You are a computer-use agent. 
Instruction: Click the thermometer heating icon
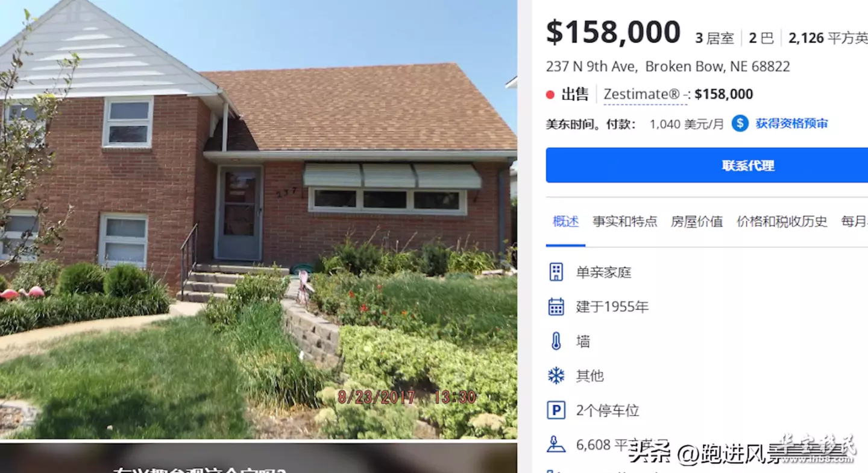point(556,341)
